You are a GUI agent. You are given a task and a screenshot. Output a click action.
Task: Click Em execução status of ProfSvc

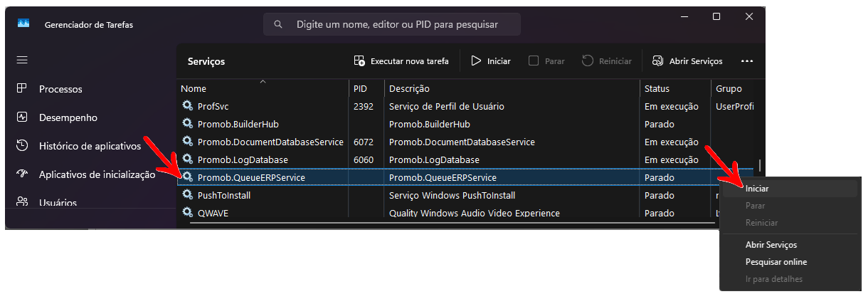point(672,106)
